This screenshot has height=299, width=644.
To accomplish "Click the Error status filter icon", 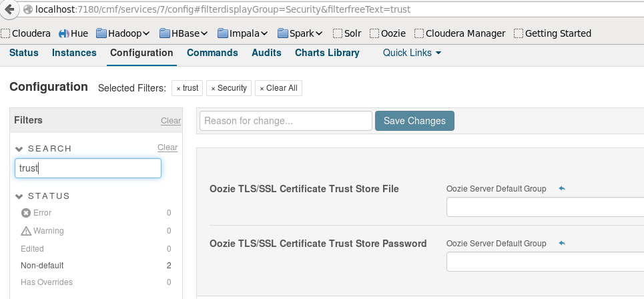I will pyautogui.click(x=26, y=213).
